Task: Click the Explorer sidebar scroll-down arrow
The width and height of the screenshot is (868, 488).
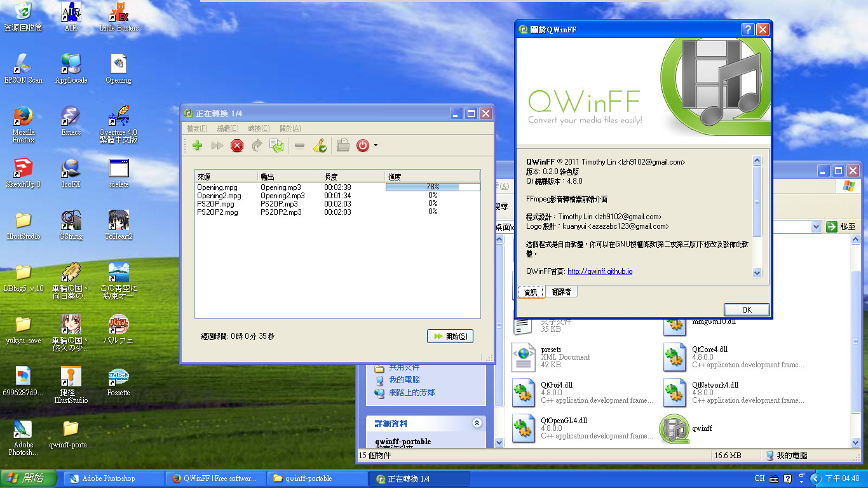Action: click(x=499, y=443)
